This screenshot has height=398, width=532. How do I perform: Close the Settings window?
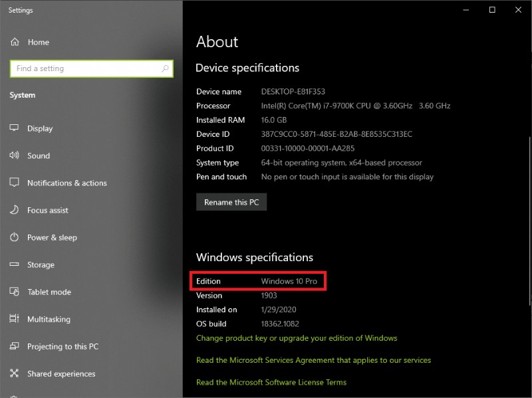[x=518, y=10]
